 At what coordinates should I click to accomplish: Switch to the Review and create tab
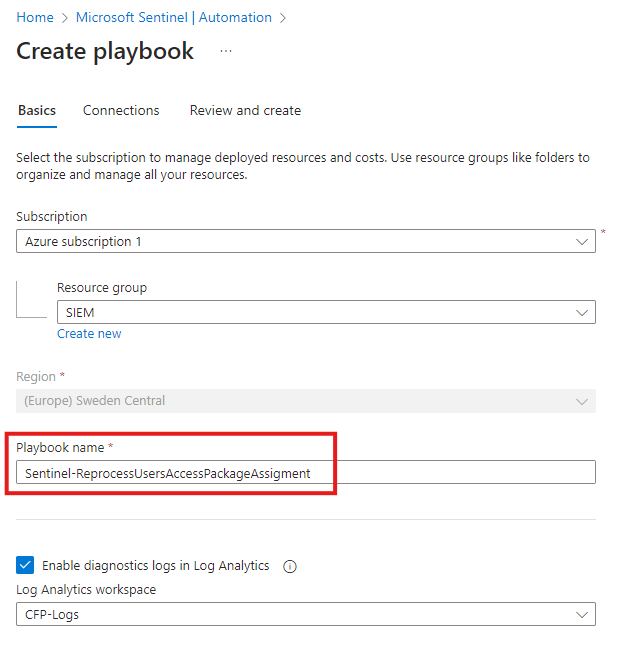(245, 111)
